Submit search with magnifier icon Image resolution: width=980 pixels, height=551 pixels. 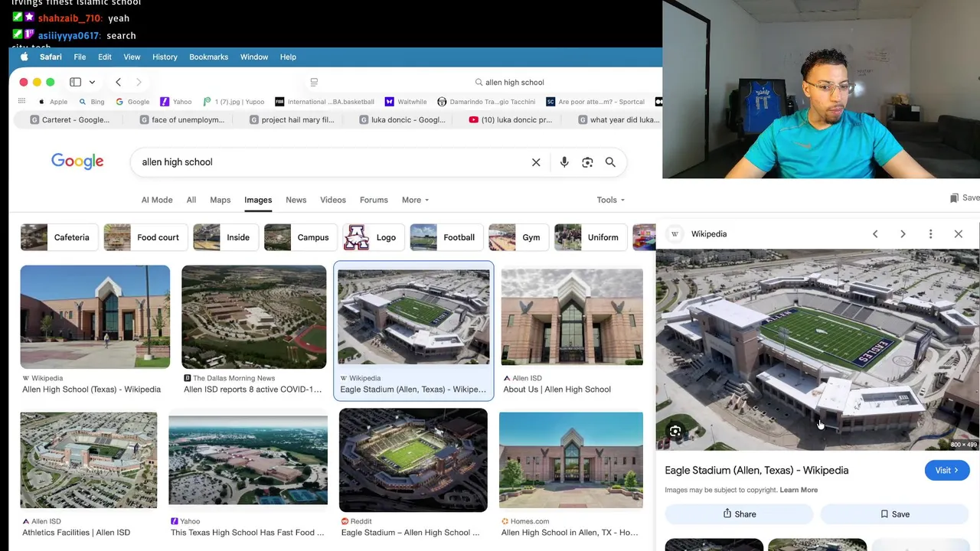(x=610, y=162)
